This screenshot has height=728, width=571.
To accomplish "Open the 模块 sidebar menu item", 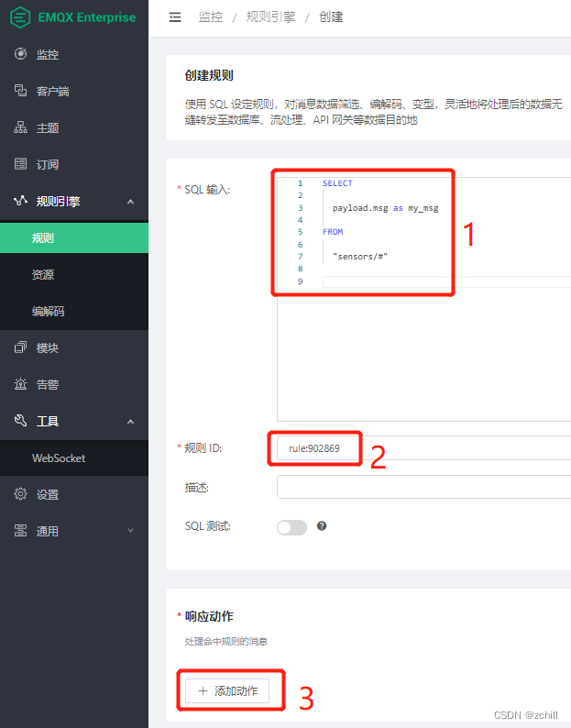I will [x=74, y=347].
